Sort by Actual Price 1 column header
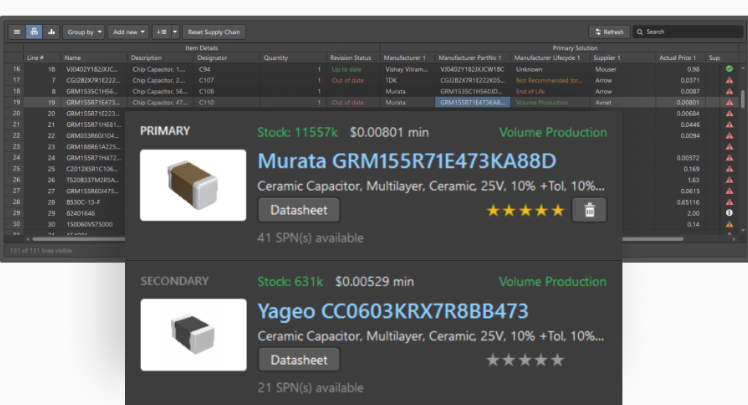748x405 pixels. point(677,58)
